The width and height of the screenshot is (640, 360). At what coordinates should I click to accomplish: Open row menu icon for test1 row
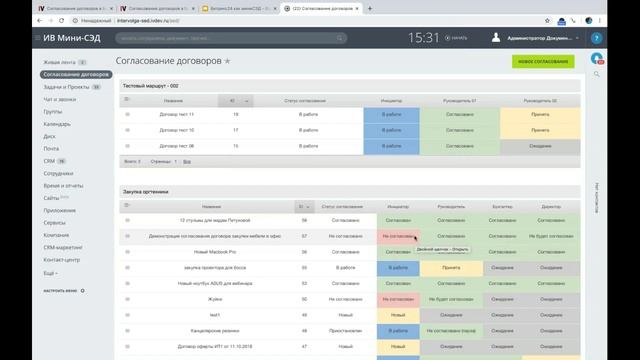tap(127, 315)
